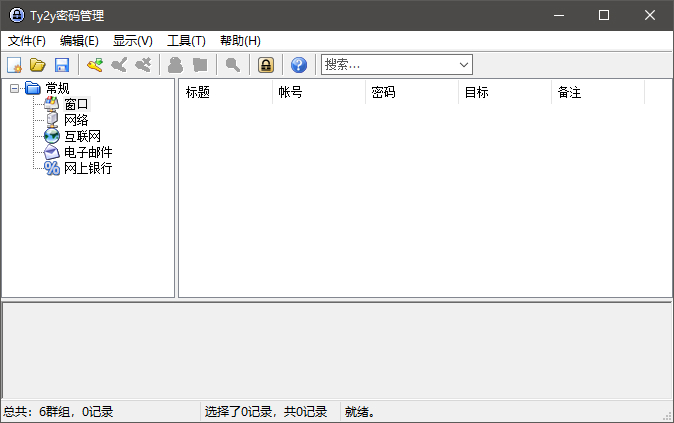Click the new database file icon
This screenshot has width=674, height=423.
pos(14,65)
